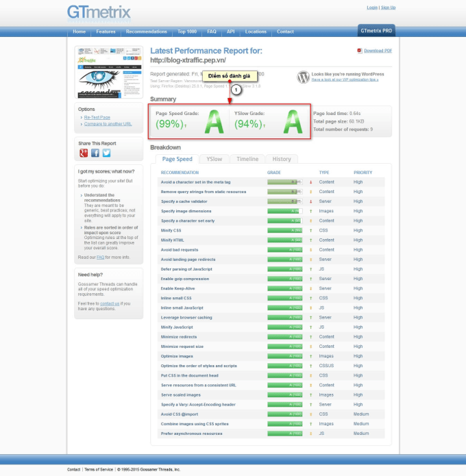Expand Avoid a character set in the meta tag

[x=195, y=182]
